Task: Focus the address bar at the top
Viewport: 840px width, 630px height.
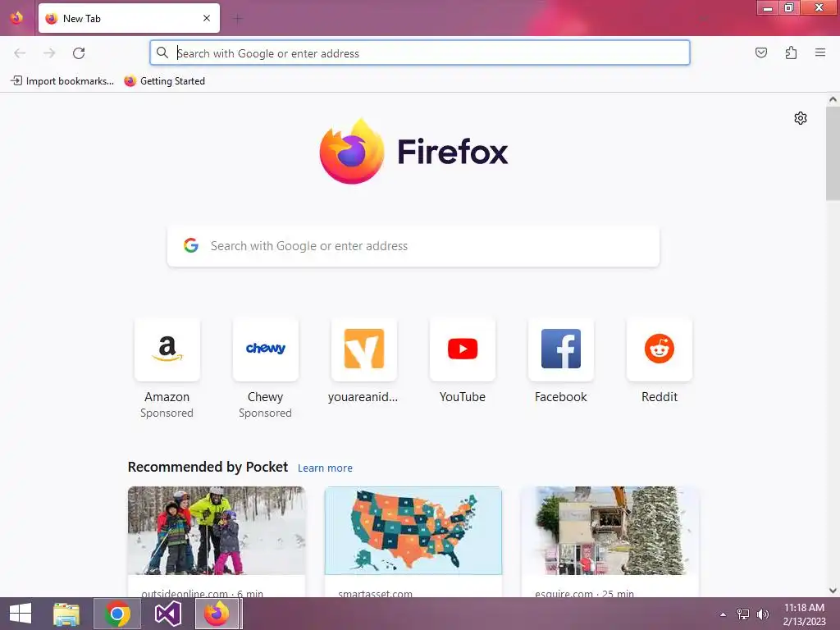Action: [x=419, y=53]
